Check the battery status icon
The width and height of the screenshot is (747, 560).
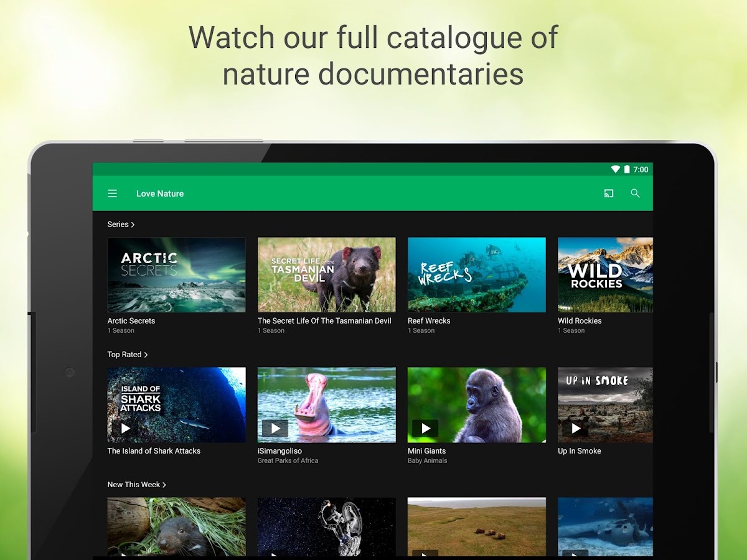click(627, 169)
